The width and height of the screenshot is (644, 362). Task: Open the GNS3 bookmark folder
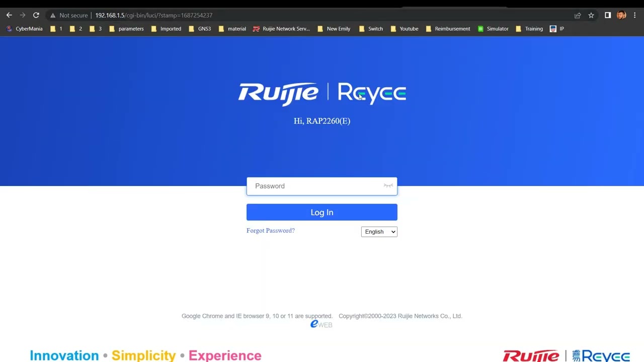tap(200, 29)
